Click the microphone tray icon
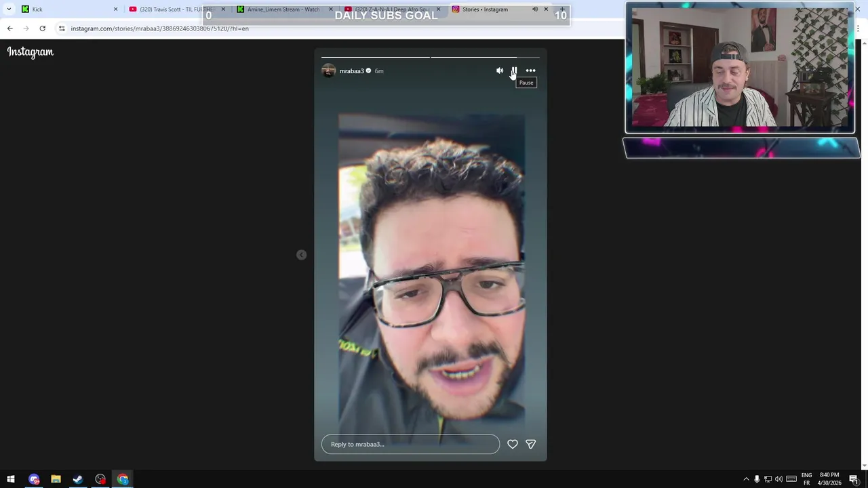868x488 pixels. tap(757, 479)
